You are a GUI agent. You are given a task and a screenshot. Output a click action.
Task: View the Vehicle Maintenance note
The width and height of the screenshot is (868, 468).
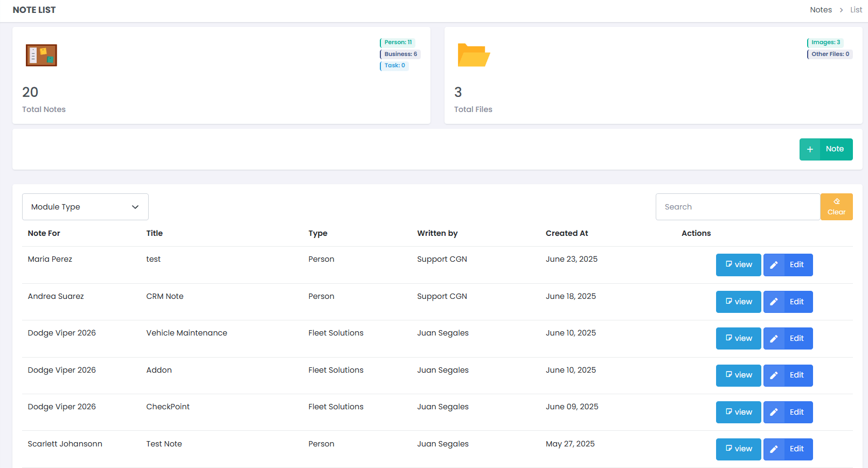738,339
